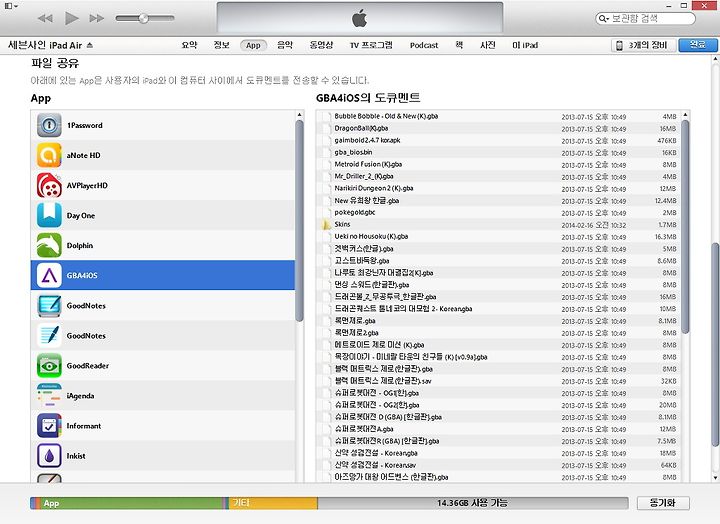Click the play button
720x524 pixels.
tap(72, 18)
